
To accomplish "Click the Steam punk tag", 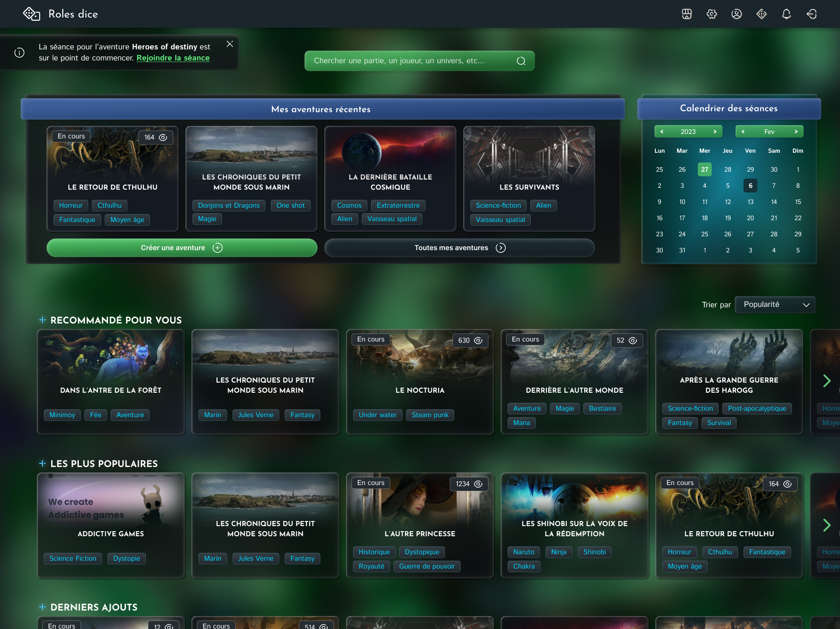I will point(430,415).
